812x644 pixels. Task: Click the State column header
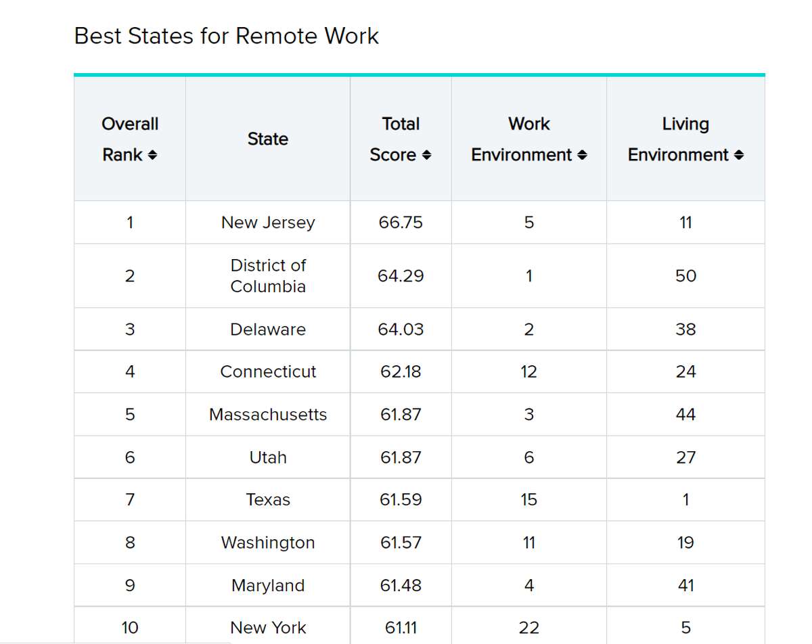pyautogui.click(x=268, y=139)
